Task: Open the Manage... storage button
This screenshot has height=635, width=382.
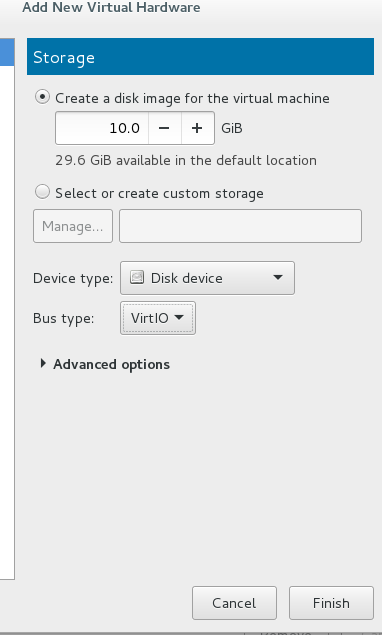Action: pos(73,226)
